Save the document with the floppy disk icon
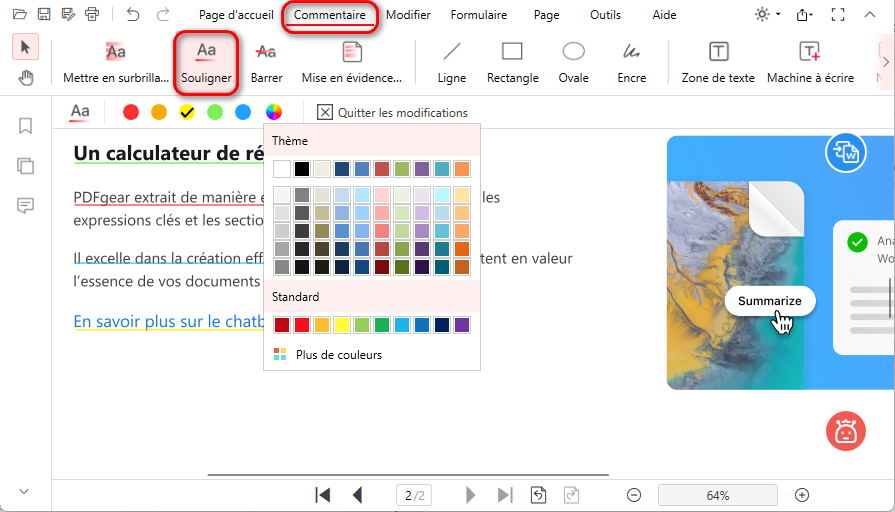The image size is (895, 512). click(44, 14)
